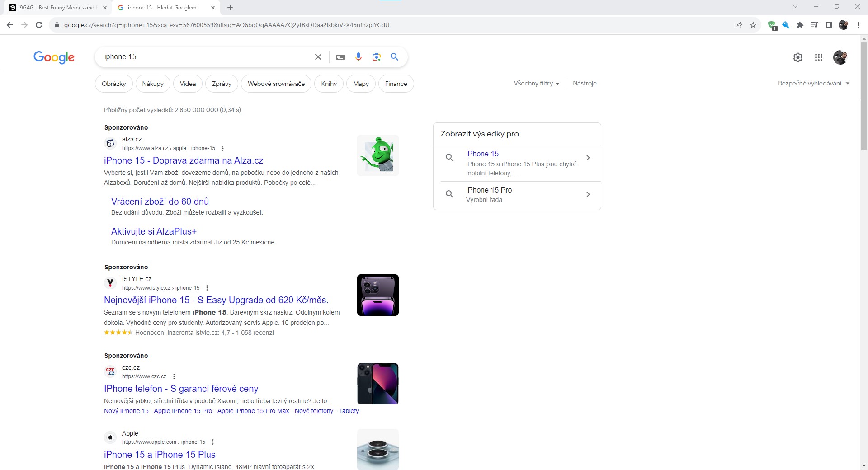Viewport: 868px width, 470px height.
Task: Open IPhone telefon - S garancí férové ceny
Action: click(181, 389)
